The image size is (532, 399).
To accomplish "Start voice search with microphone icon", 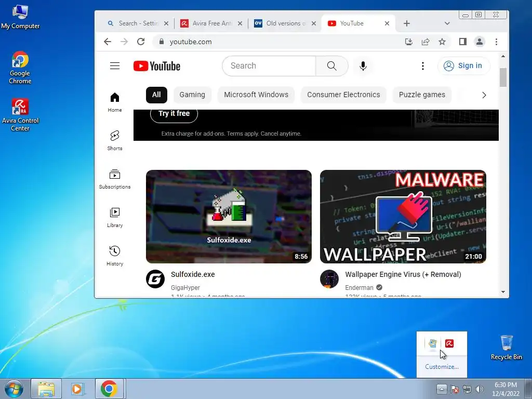I will [x=363, y=66].
